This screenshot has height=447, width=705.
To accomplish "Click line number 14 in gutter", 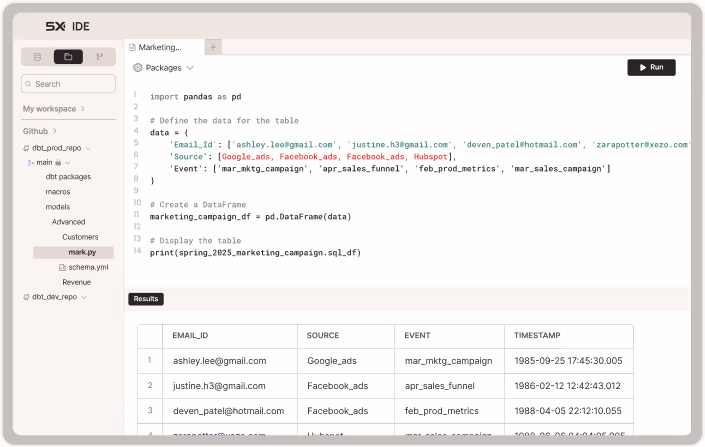I will tap(137, 250).
